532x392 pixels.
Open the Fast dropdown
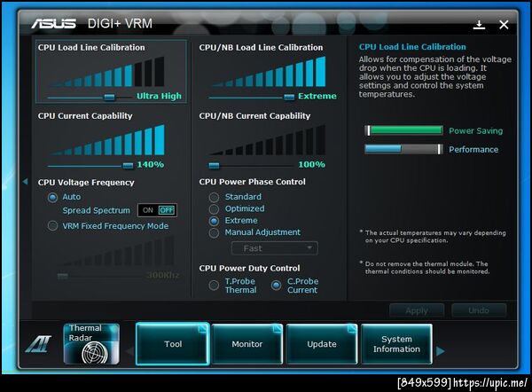[x=275, y=248]
